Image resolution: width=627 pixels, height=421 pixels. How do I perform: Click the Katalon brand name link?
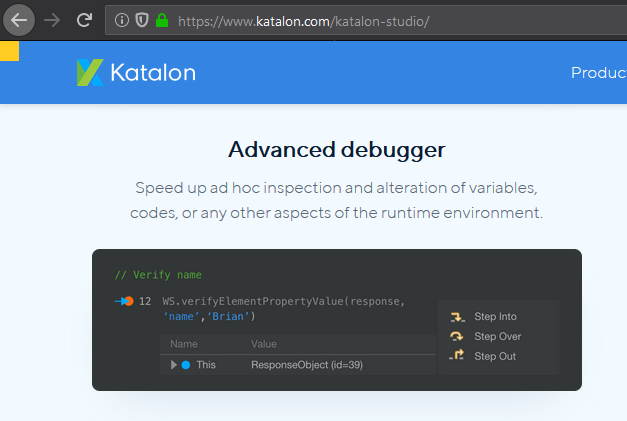(x=154, y=72)
